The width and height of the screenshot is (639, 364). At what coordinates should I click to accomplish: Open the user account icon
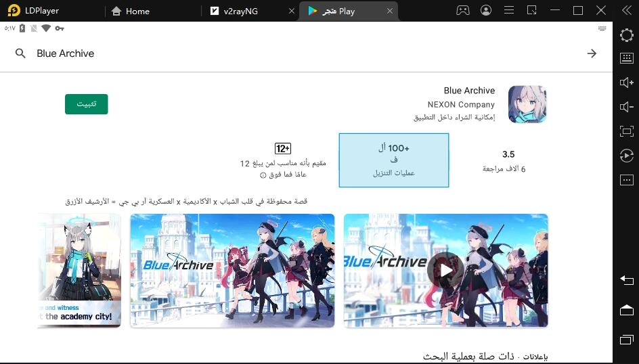tap(486, 11)
